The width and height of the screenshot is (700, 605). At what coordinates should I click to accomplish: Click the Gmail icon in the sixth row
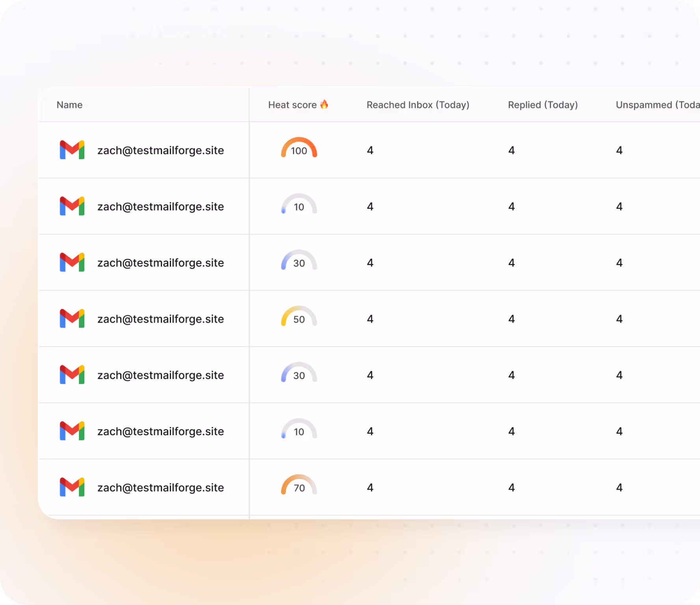click(72, 431)
